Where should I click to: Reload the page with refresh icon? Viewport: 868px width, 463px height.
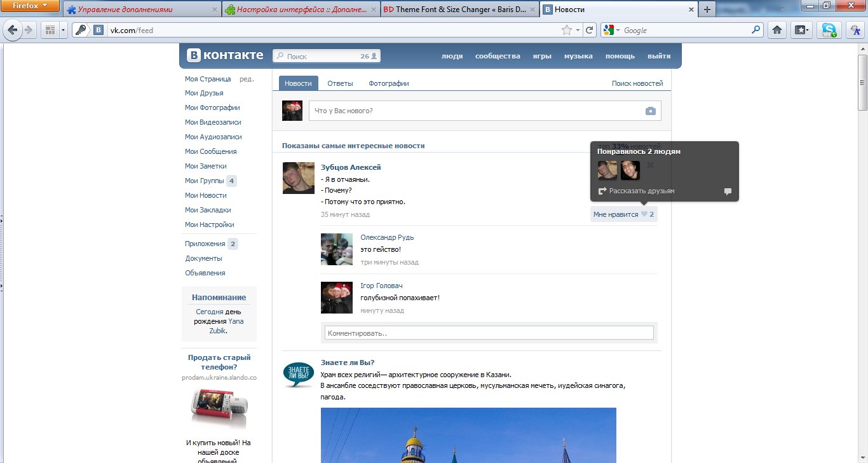[x=590, y=30]
